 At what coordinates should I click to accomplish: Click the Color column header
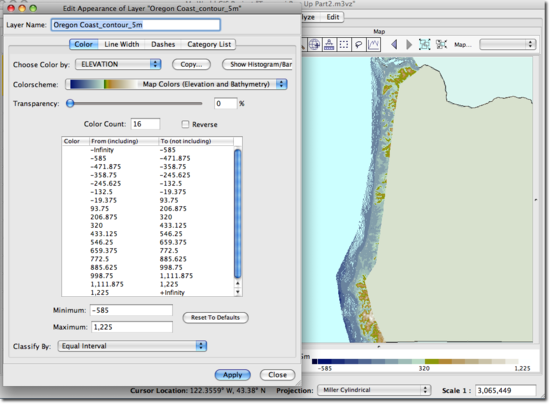(x=75, y=141)
